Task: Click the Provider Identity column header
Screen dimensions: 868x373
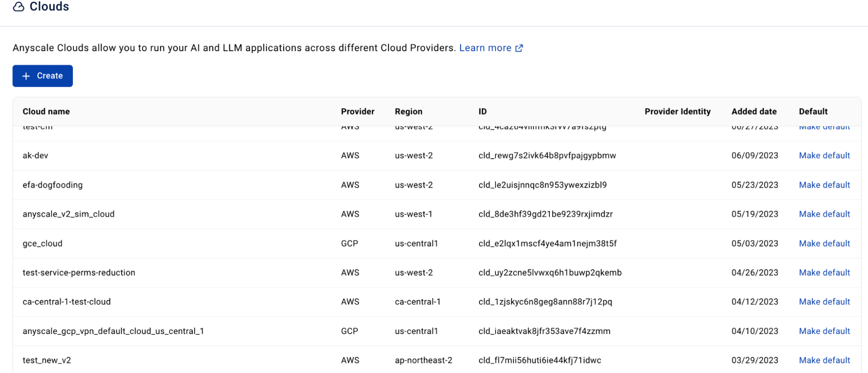Action: 677,111
